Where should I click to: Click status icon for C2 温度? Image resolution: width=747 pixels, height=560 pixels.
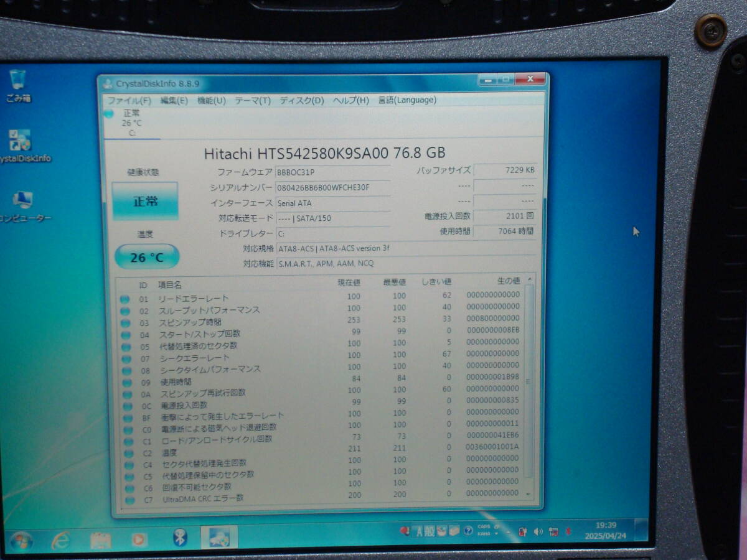[x=129, y=453]
